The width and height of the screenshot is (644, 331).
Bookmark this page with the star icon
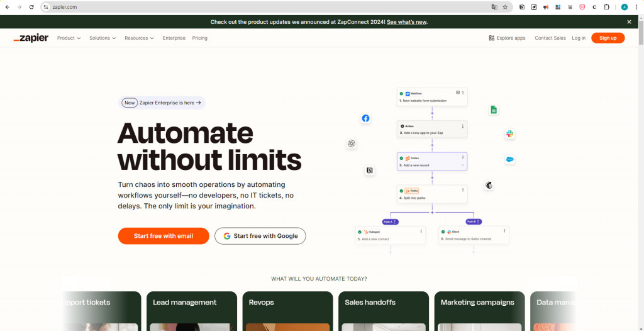pos(505,7)
